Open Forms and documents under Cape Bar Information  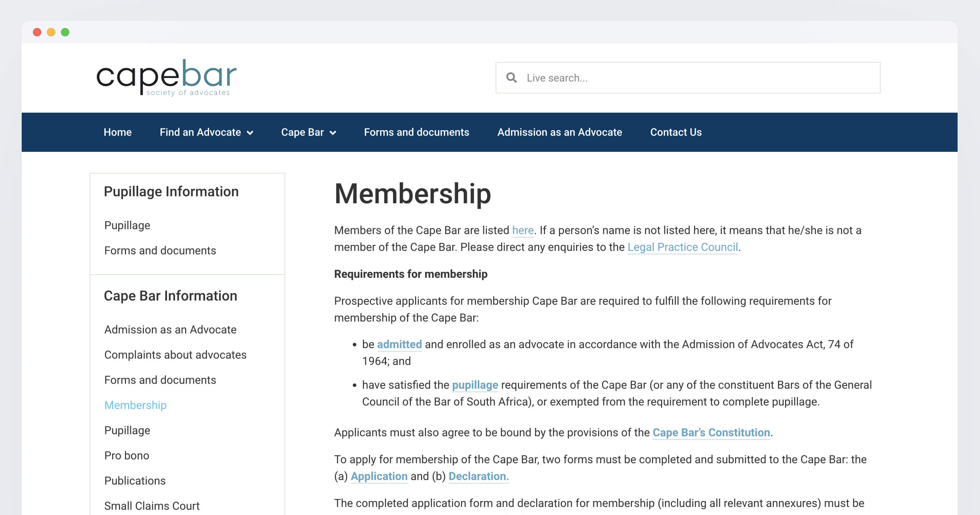point(160,380)
